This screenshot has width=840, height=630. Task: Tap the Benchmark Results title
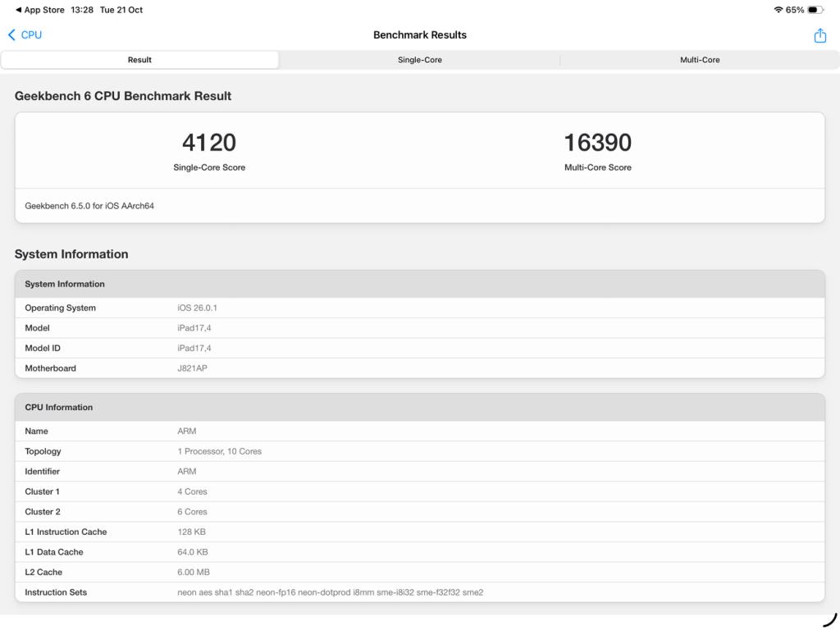pos(419,35)
